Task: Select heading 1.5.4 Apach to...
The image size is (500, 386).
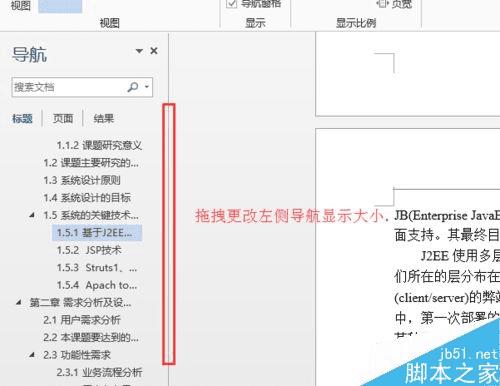Action: pyautogui.click(x=97, y=285)
